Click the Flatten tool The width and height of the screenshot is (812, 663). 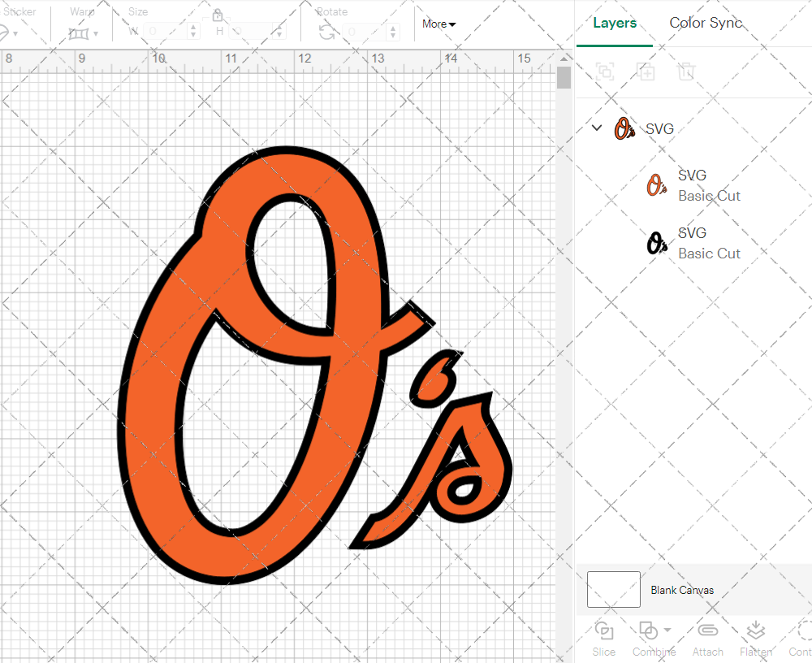coord(756,639)
